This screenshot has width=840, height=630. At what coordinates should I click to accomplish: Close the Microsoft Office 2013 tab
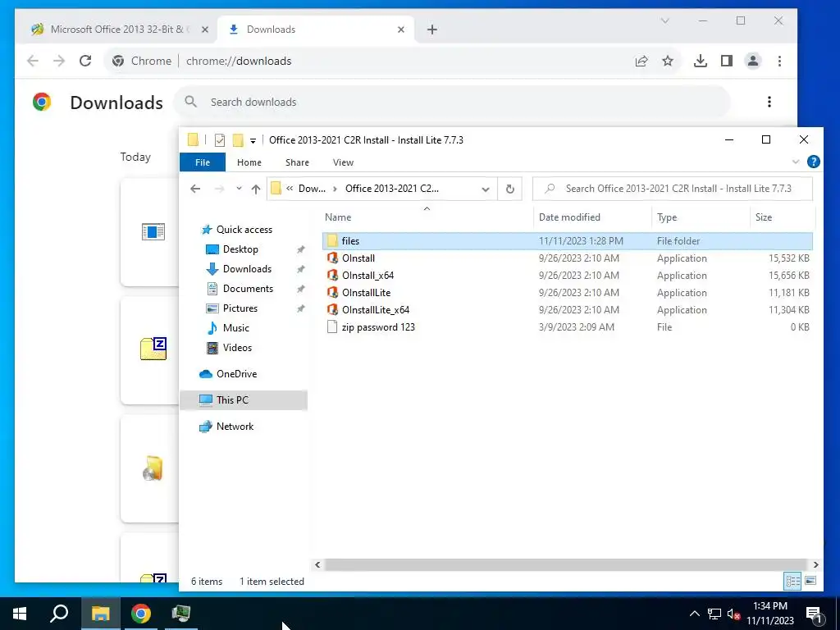204,30
